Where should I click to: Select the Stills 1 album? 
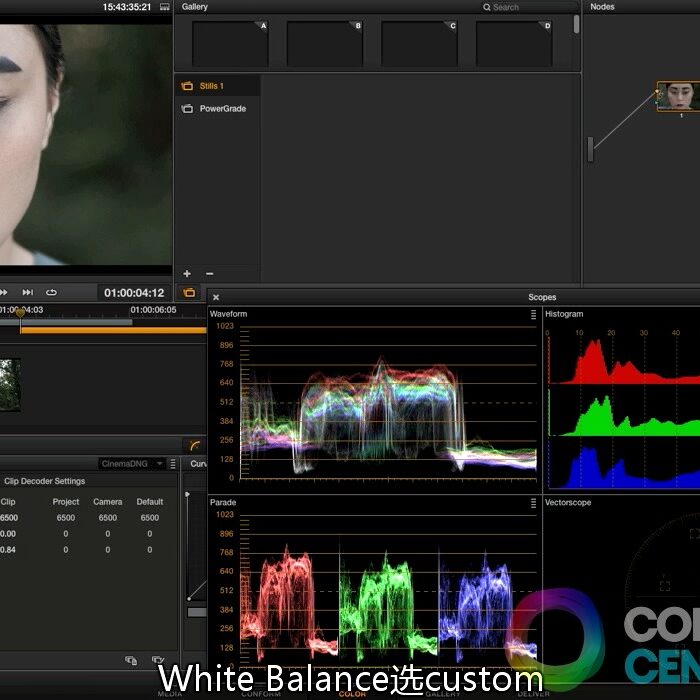[210, 86]
